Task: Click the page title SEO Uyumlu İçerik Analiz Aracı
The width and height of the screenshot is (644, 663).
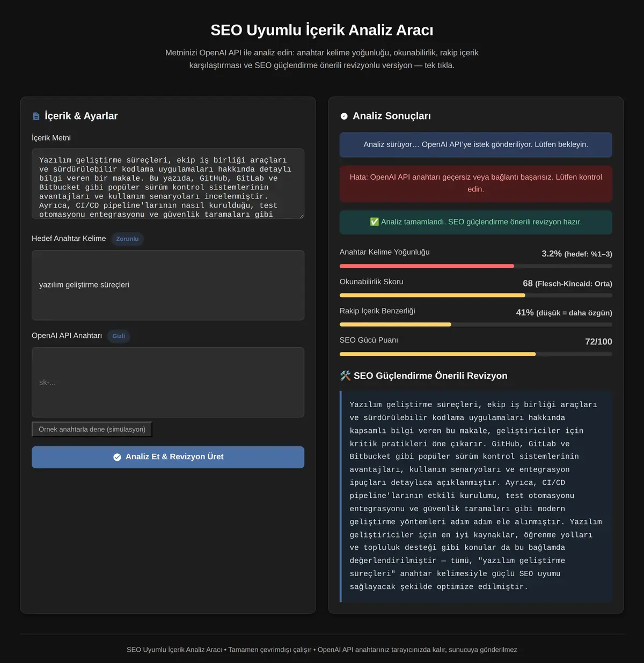Action: click(322, 30)
